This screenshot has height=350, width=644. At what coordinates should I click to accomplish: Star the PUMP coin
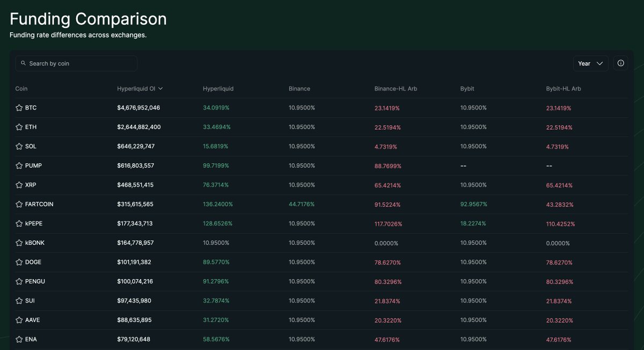click(19, 166)
